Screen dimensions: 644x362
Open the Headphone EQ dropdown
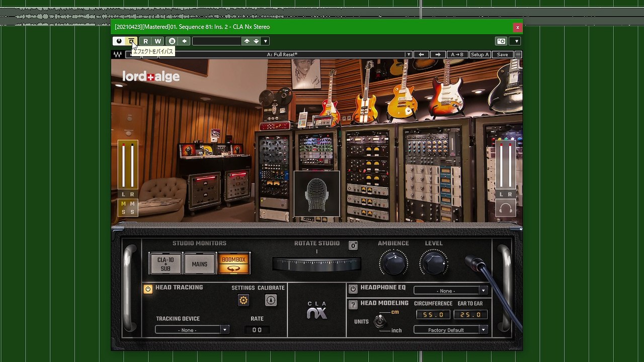(x=450, y=291)
